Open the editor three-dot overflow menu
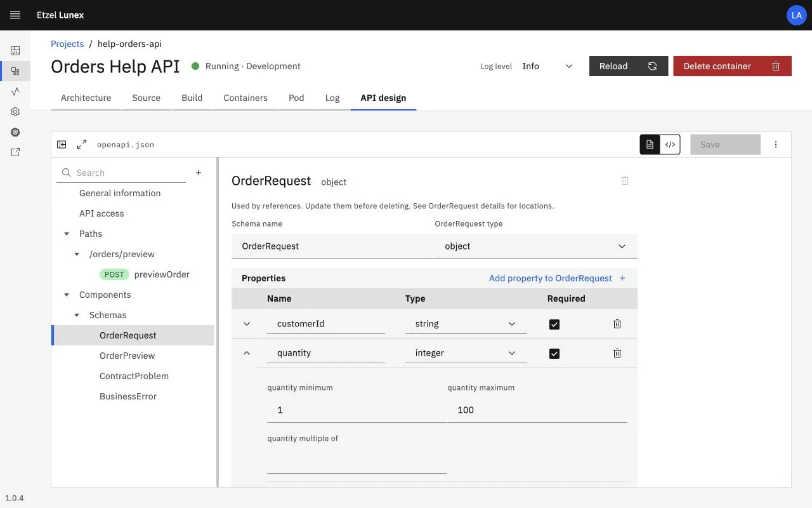 (776, 144)
